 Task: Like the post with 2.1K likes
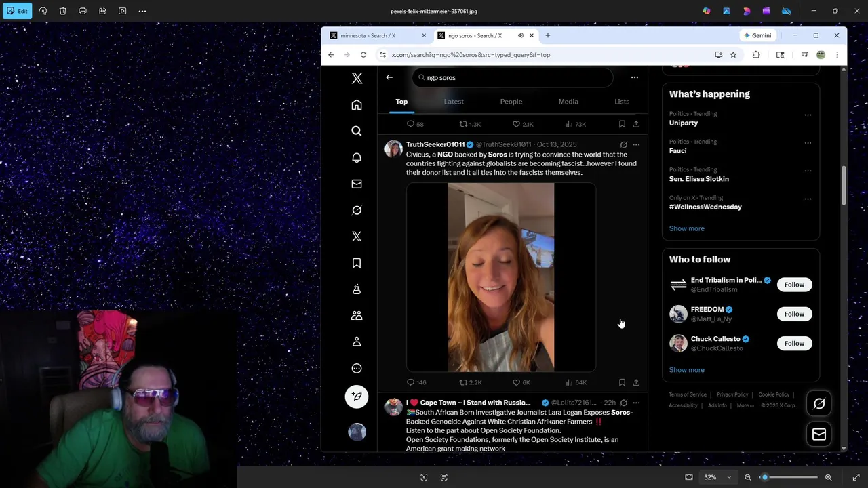(523, 124)
